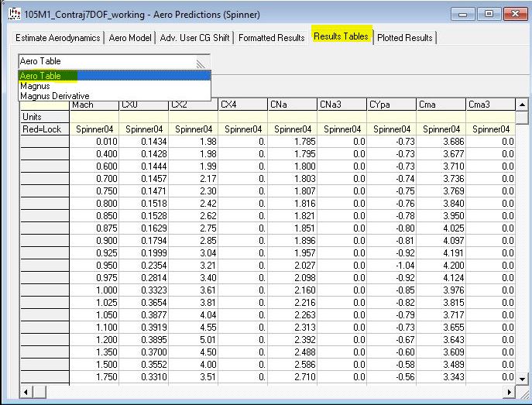Select the CYpa column header
The image size is (532, 405).
(391, 105)
